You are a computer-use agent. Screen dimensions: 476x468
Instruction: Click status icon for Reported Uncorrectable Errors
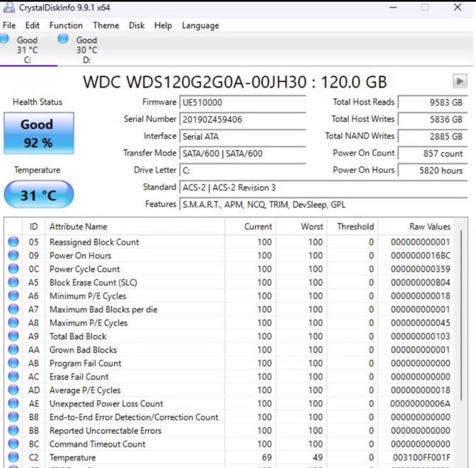point(14,430)
